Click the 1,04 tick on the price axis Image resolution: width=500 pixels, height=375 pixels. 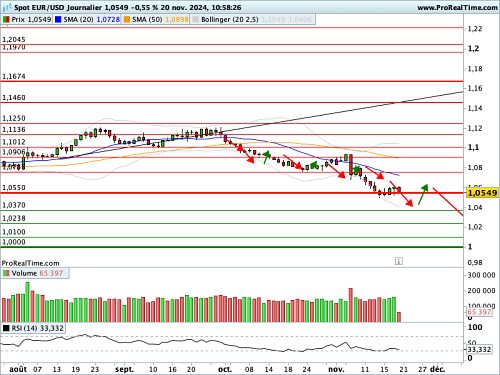pyautogui.click(x=475, y=207)
